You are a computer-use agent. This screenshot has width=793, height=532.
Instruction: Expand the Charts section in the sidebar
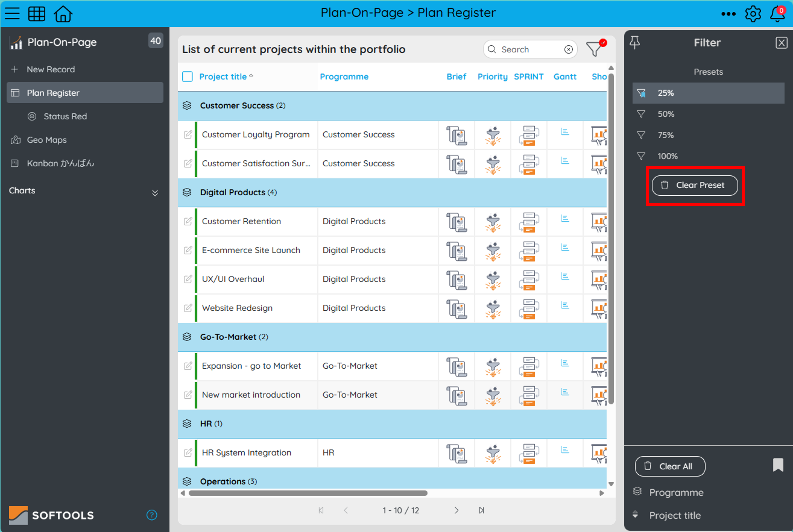[x=155, y=193]
